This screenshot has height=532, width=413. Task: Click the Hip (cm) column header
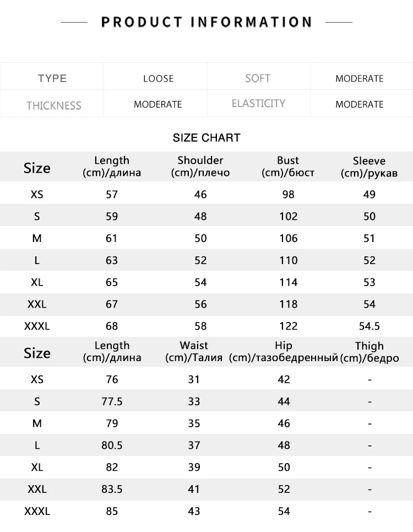pos(284,351)
